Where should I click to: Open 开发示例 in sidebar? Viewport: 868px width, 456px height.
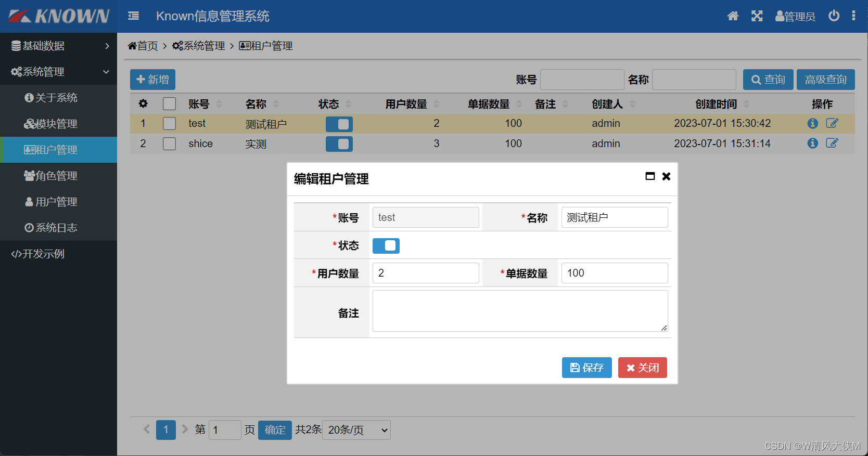pyautogui.click(x=58, y=254)
